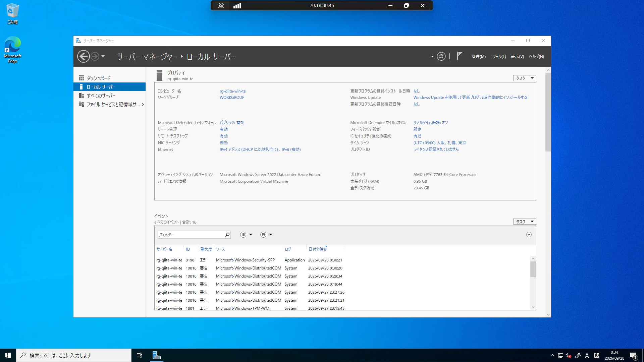Open リアルタイム保護: オン link
The image size is (644, 362).
(430, 123)
